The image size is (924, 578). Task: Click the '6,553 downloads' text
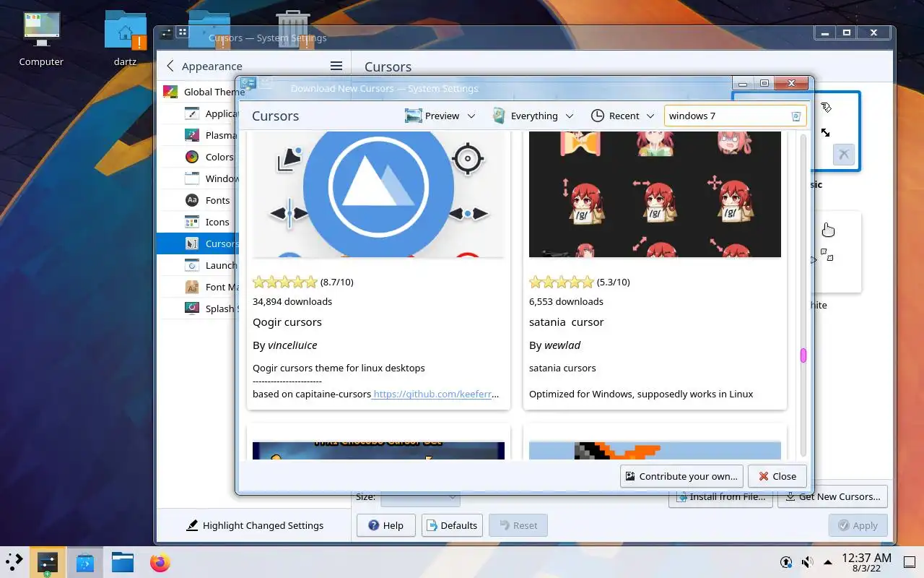coord(566,301)
